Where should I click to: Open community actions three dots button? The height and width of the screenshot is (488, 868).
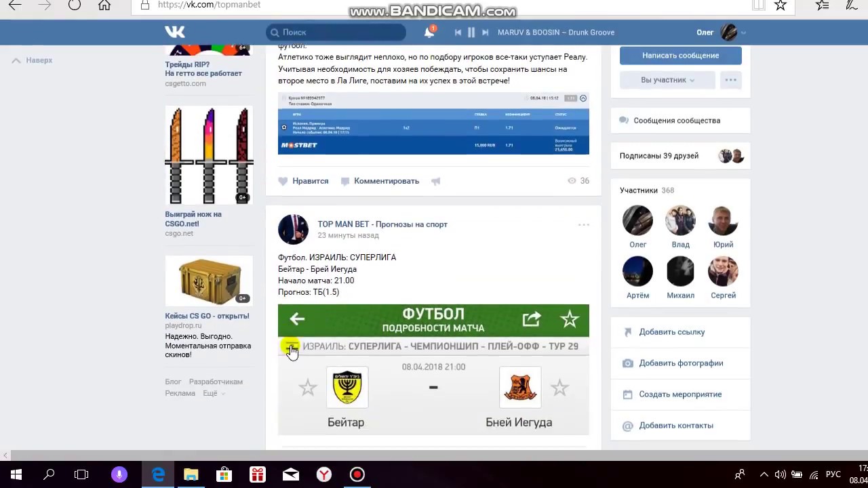click(x=730, y=80)
